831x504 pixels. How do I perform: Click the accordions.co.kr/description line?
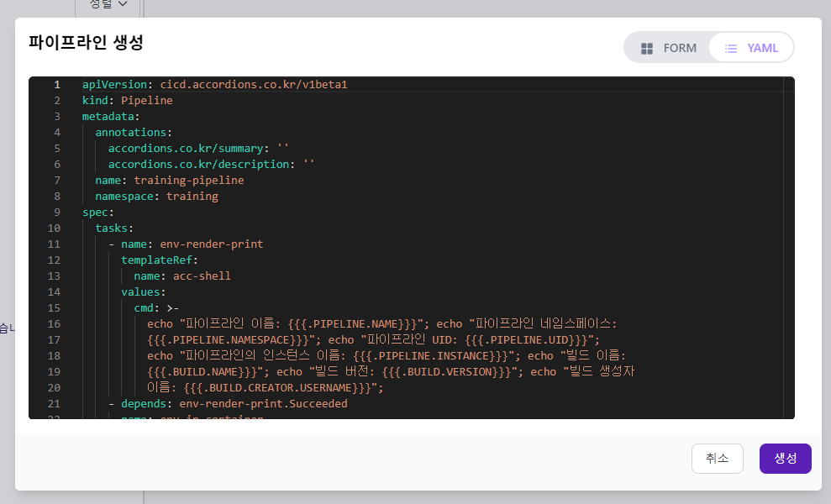pos(211,164)
